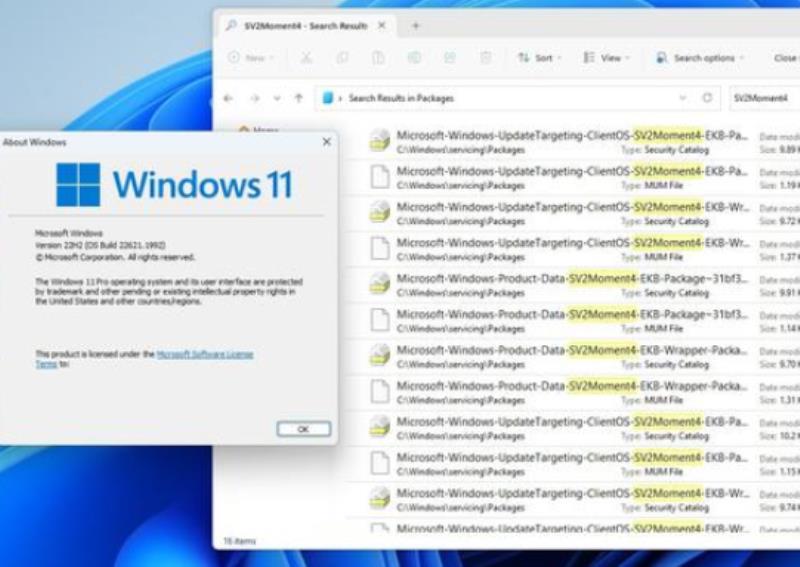The width and height of the screenshot is (800, 567).
Task: Select first UpdateTargeting EKB-Pa Security Catalog file
Action: point(573,142)
